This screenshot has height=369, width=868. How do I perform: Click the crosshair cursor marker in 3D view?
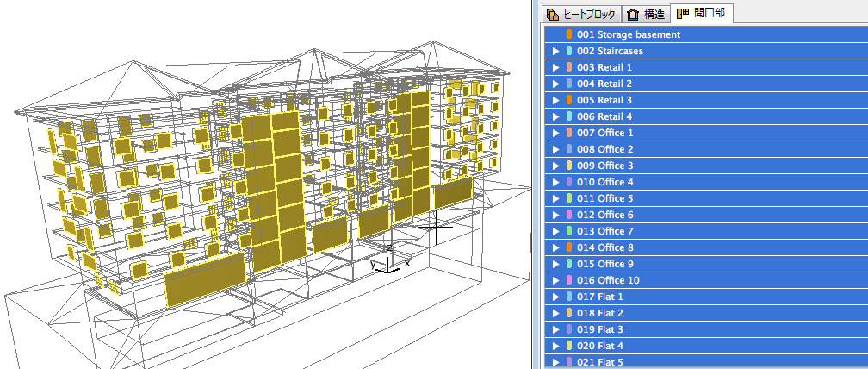click(x=435, y=227)
